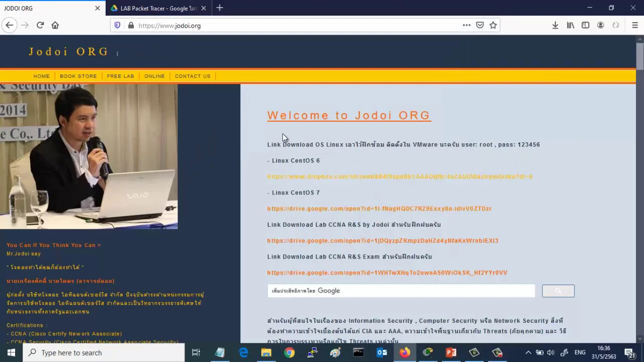Screen dimensions: 644x362
Task: Open ONLINE navigation item
Action: coord(154,76)
